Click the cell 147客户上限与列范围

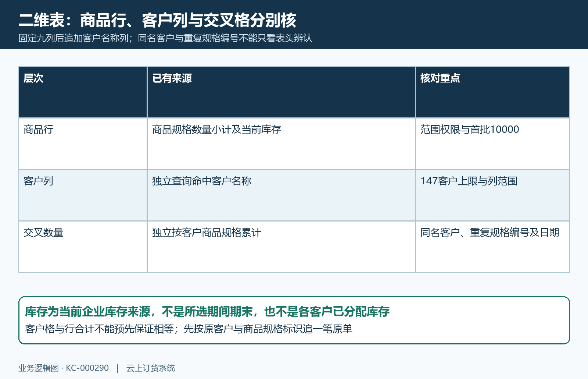click(x=492, y=195)
